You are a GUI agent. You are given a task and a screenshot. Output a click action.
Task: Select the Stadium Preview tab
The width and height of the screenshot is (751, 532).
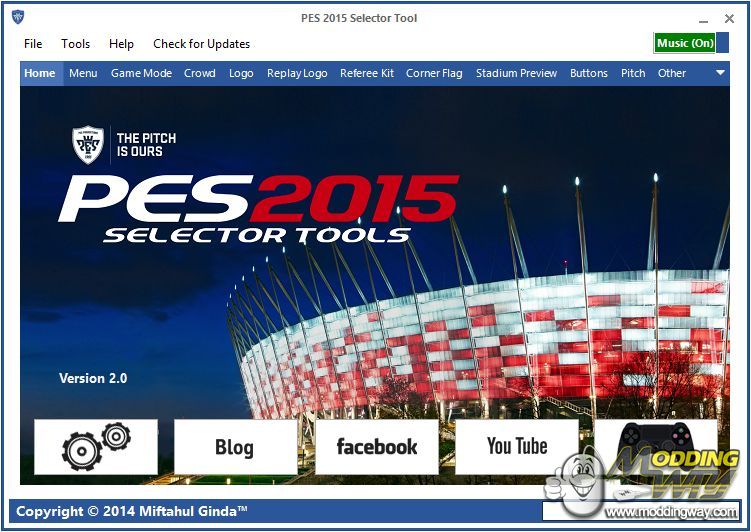pyautogui.click(x=516, y=73)
